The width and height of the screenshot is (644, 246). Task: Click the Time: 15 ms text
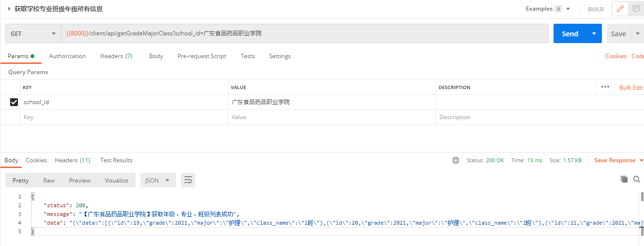click(526, 160)
